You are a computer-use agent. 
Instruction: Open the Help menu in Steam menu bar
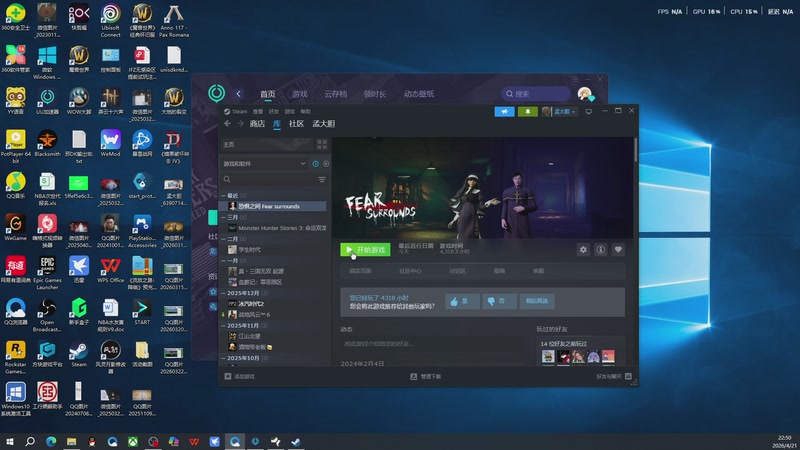click(x=306, y=111)
